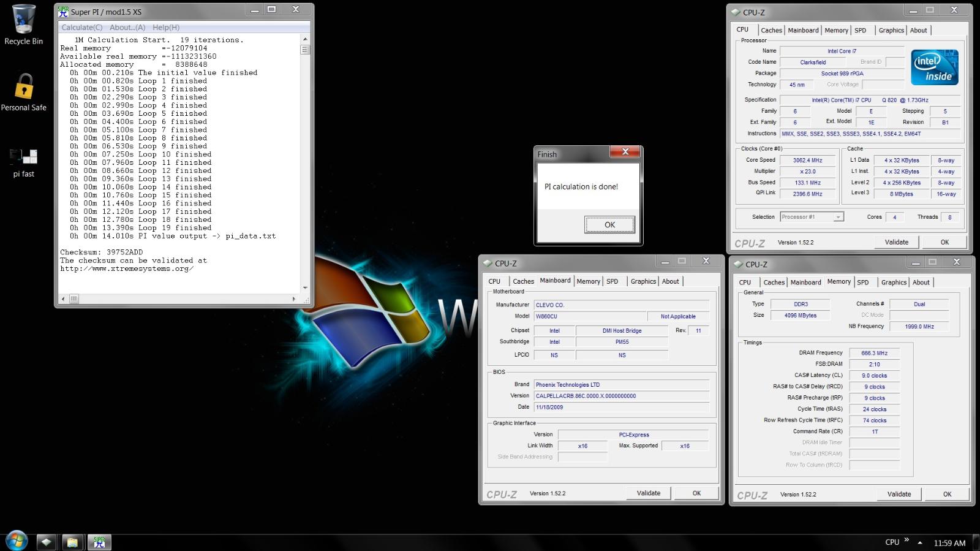The height and width of the screenshot is (551, 980).
Task: Click the DRAM Frequency 666.3 MHz field
Action: pyautogui.click(x=874, y=353)
